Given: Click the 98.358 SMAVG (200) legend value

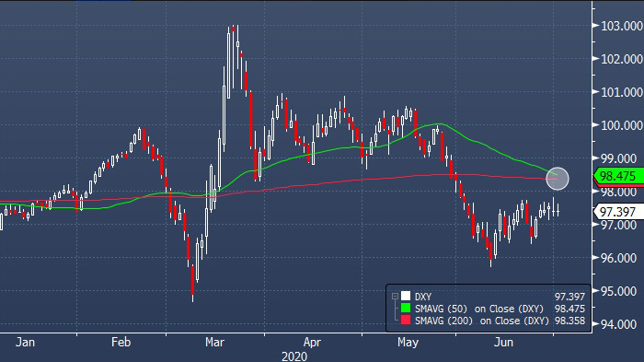Looking at the screenshot, I should pyautogui.click(x=569, y=321).
